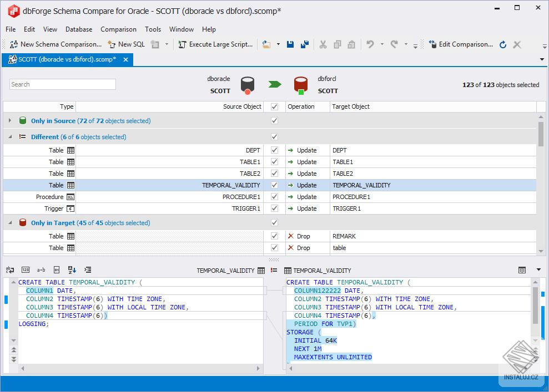Screen dimensions: 549x392
Task: Click the Edit Comparison button
Action: (x=461, y=44)
